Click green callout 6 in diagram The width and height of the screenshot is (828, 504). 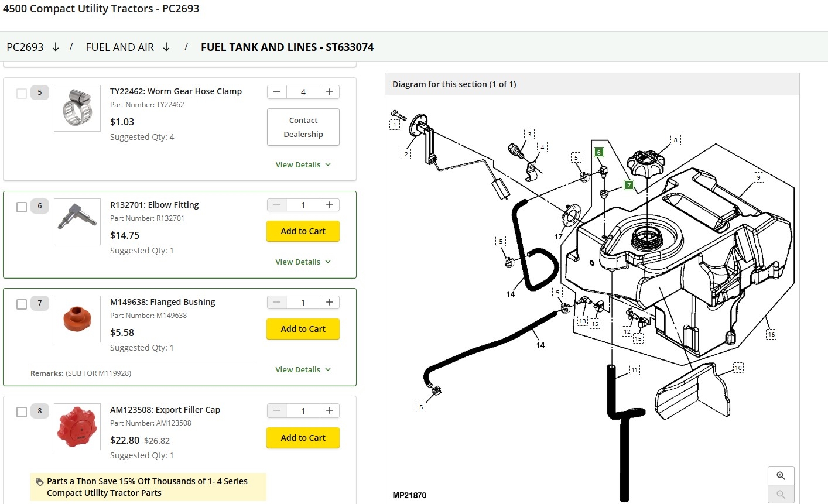tap(598, 152)
